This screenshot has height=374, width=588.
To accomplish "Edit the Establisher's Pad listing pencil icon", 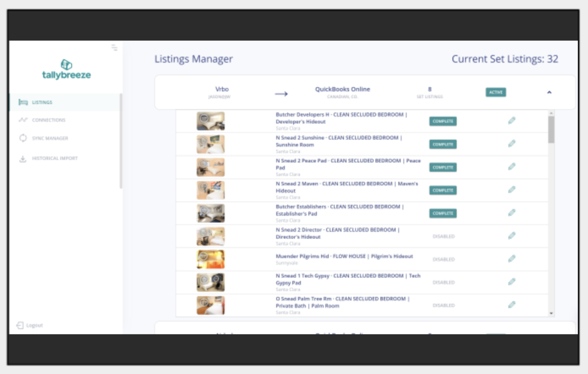I will [512, 212].
